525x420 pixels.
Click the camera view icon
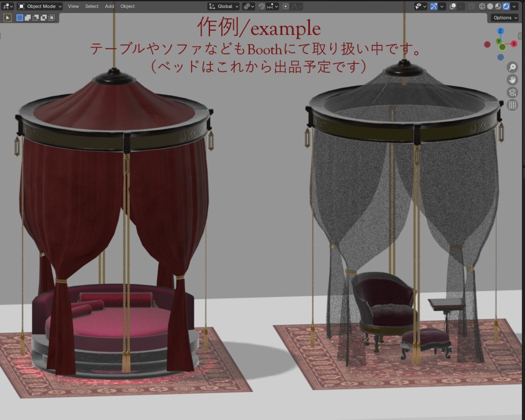[x=512, y=92]
